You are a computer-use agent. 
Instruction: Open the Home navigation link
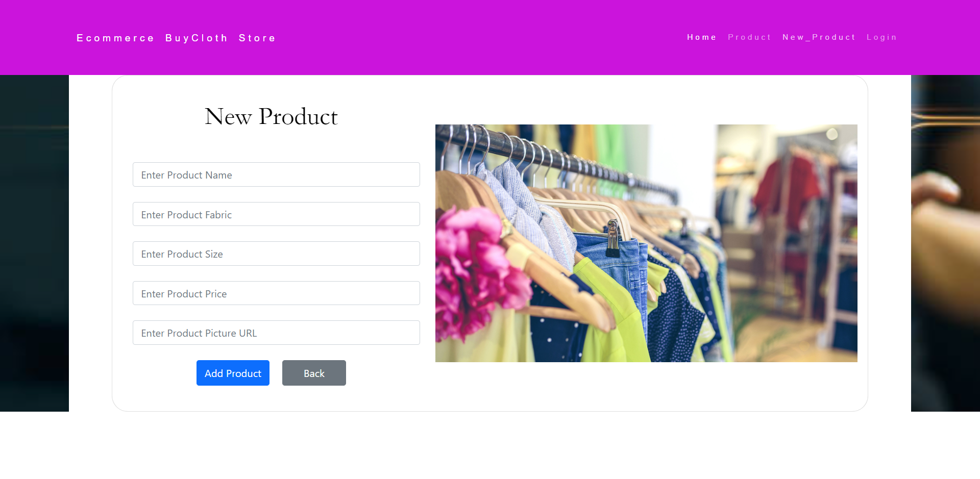(x=701, y=37)
